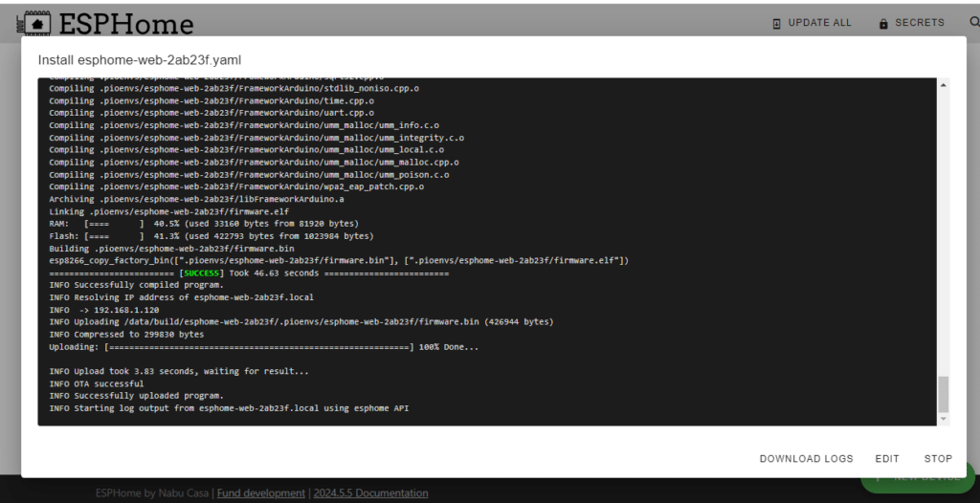Image resolution: width=980 pixels, height=503 pixels.
Task: Click the 'Uploading: 100% Done...' progress line
Action: pos(264,347)
